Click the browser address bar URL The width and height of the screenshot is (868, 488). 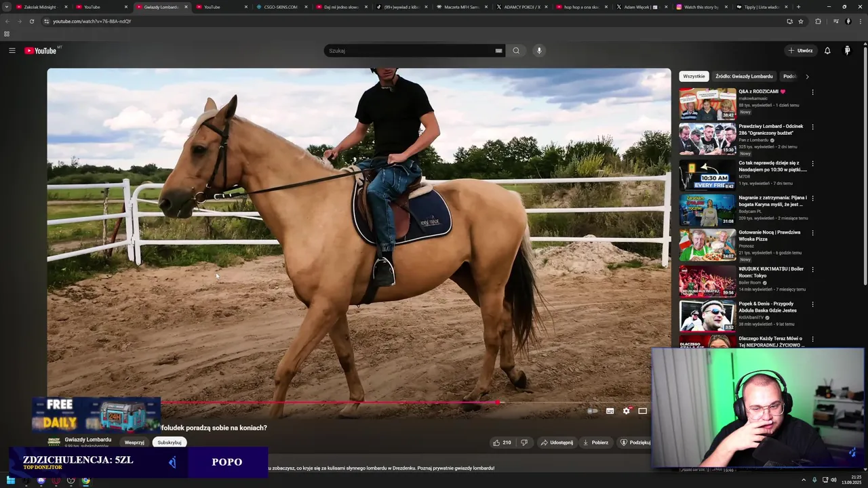pos(92,21)
